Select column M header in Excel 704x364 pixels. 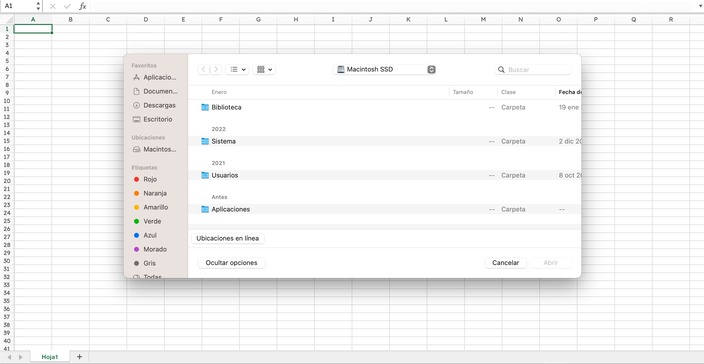(483, 19)
